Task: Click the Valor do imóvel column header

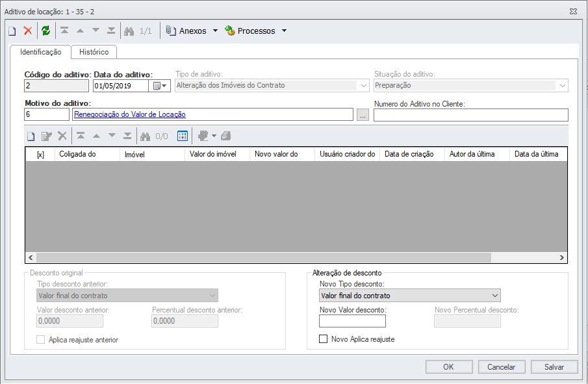Action: pyautogui.click(x=217, y=155)
